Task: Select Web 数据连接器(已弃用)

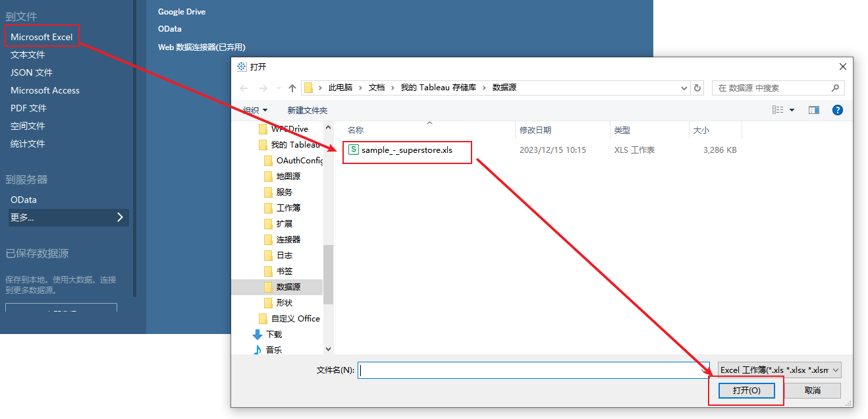Action: pyautogui.click(x=202, y=47)
